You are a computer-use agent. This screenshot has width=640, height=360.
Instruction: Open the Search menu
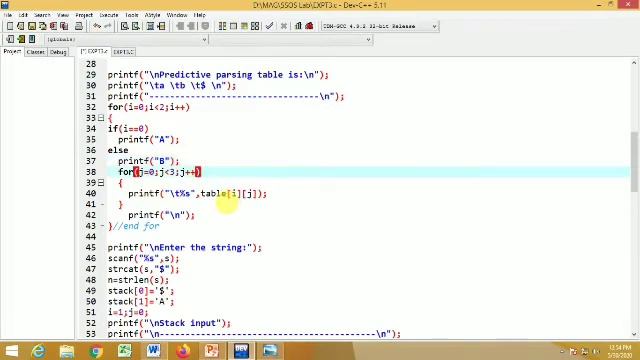click(42, 15)
